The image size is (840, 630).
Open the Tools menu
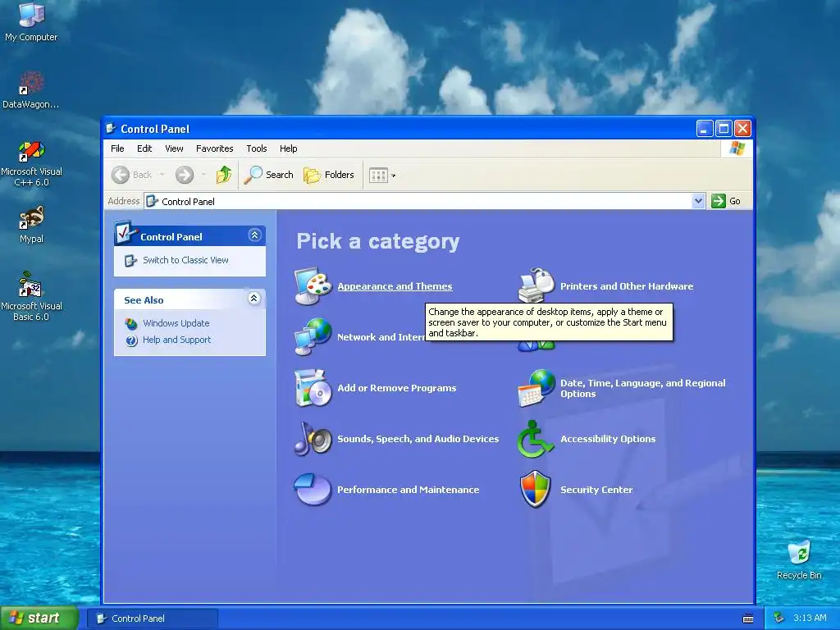tap(256, 148)
